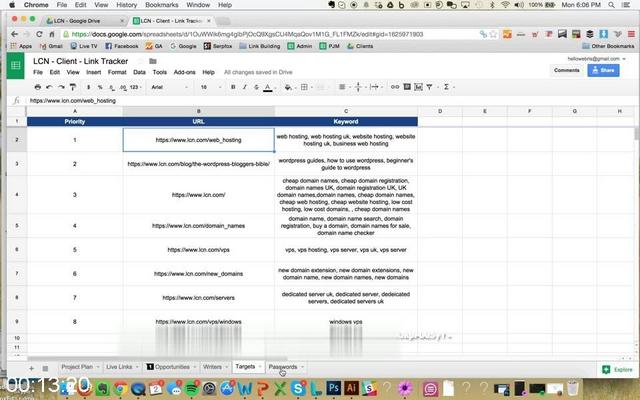Select the 'windows vps' keyword cell
This screenshot has height=400, width=640.
(346, 322)
